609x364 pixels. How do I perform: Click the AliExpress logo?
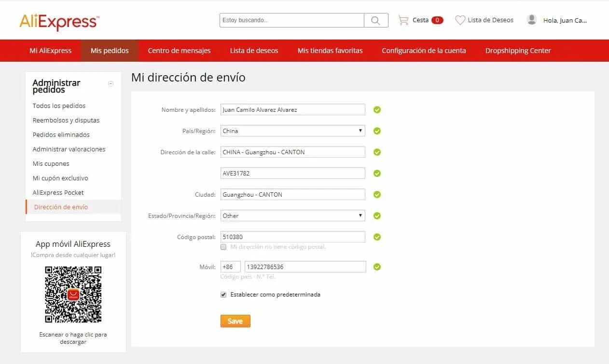(x=59, y=22)
